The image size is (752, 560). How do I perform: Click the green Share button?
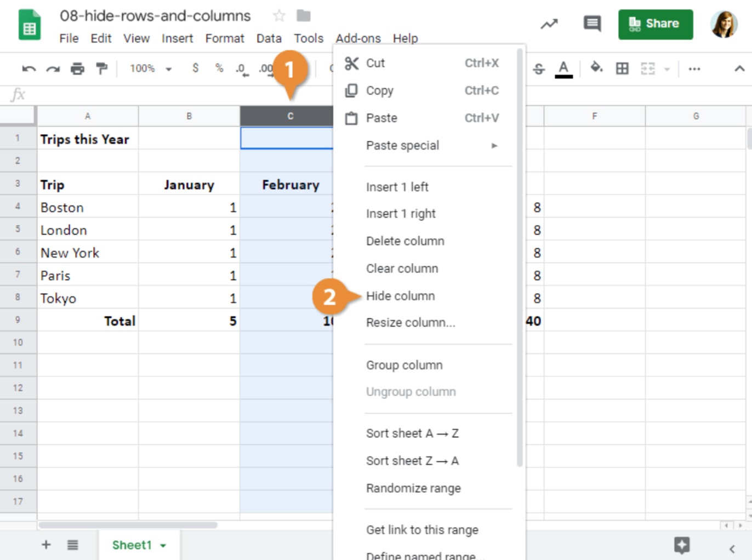click(656, 24)
